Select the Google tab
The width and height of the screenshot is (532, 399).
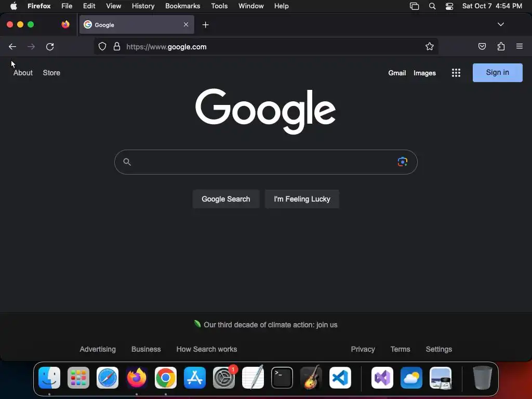[x=137, y=24]
